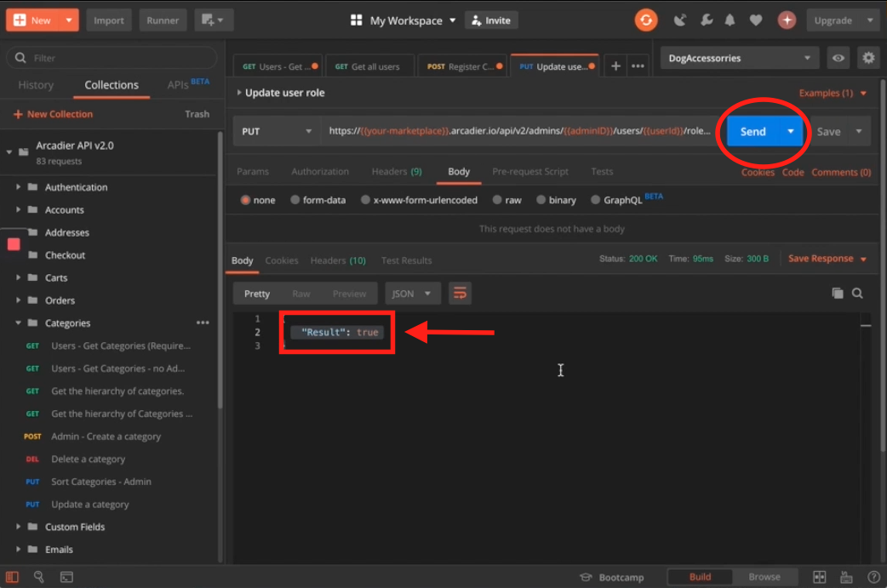This screenshot has width=887, height=588.
Task: Select form-data body type
Action: tap(295, 200)
